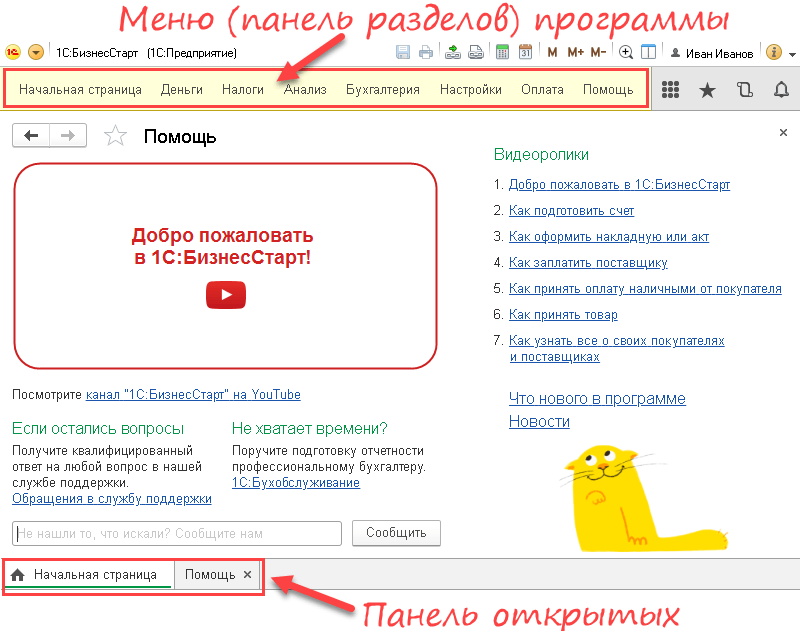
Task: Open the History scroll icon
Action: click(744, 90)
